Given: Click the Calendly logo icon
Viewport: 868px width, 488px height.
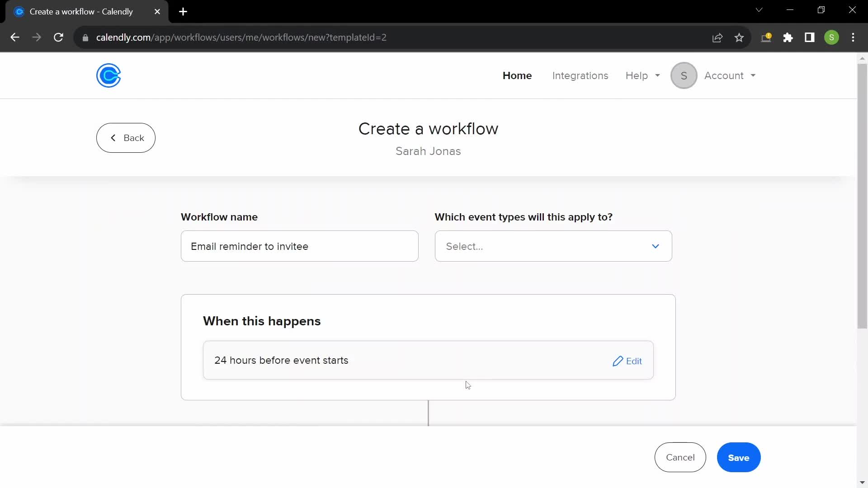Looking at the screenshot, I should click(x=108, y=75).
